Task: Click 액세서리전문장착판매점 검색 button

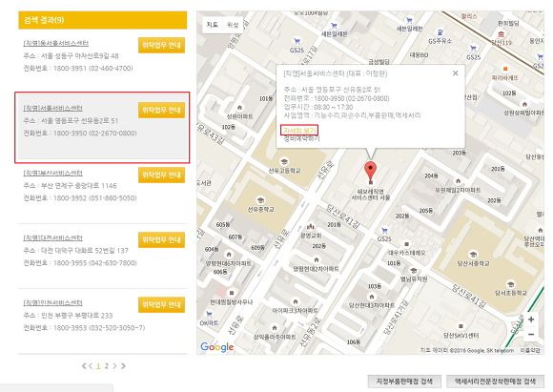Action: click(x=495, y=382)
